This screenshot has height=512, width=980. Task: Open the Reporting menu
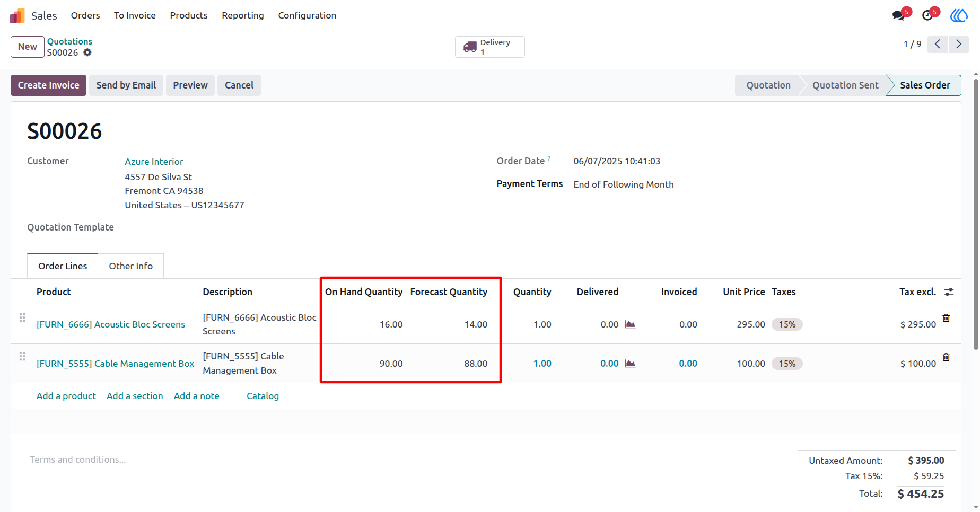pyautogui.click(x=243, y=15)
